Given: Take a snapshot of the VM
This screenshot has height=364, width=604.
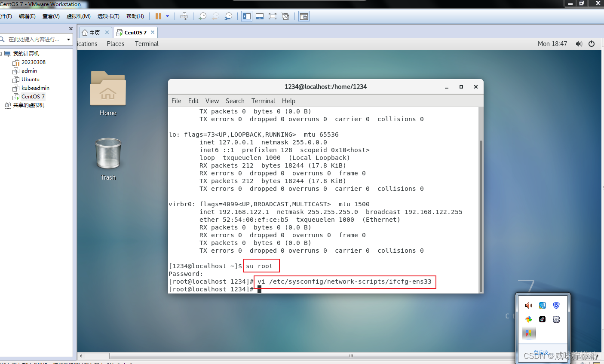Looking at the screenshot, I should [x=202, y=16].
